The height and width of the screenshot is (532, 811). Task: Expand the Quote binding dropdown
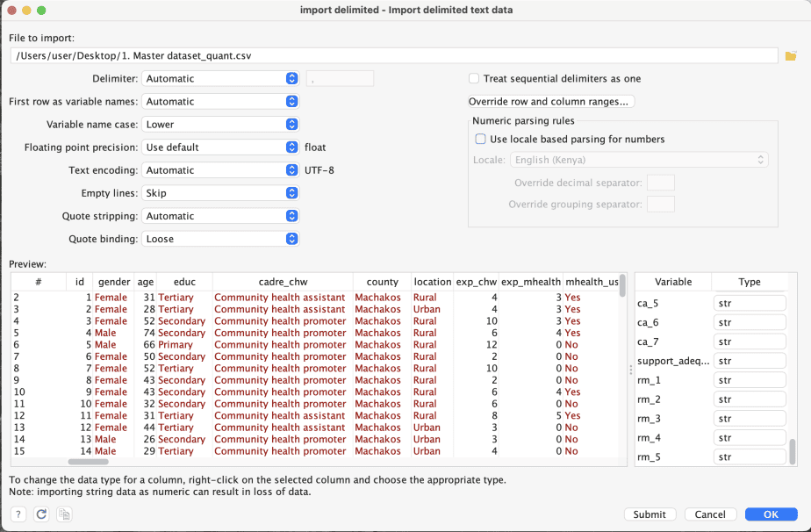tap(221, 239)
